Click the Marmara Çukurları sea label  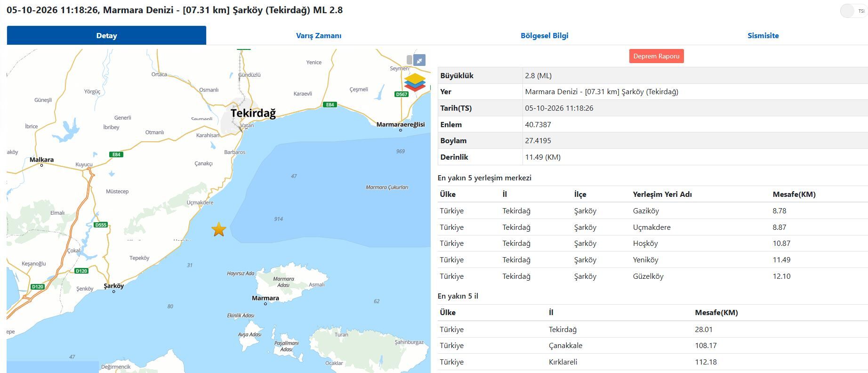(x=387, y=187)
